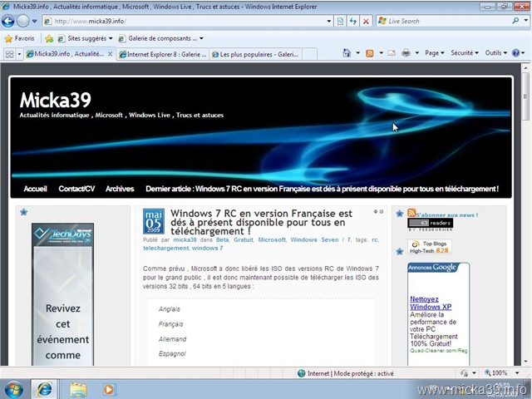Click the Quick Tabs grid icon
The image size is (532, 399).
click(x=9, y=54)
